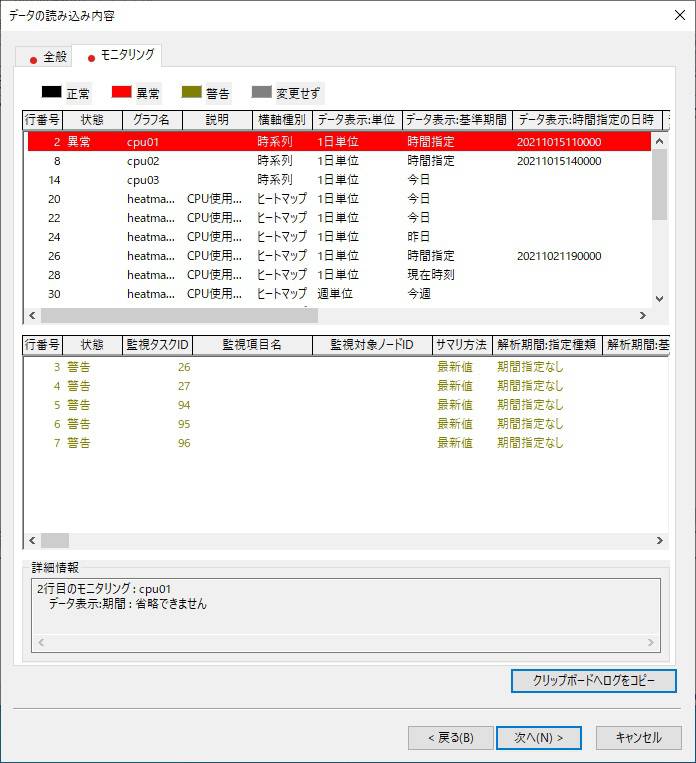This screenshot has height=763, width=696.
Task: Select graph row 30 with 週単位
Action: click(x=339, y=293)
